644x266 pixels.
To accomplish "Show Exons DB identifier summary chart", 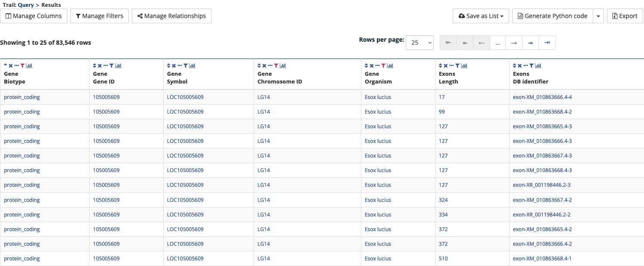I will pyautogui.click(x=538, y=65).
